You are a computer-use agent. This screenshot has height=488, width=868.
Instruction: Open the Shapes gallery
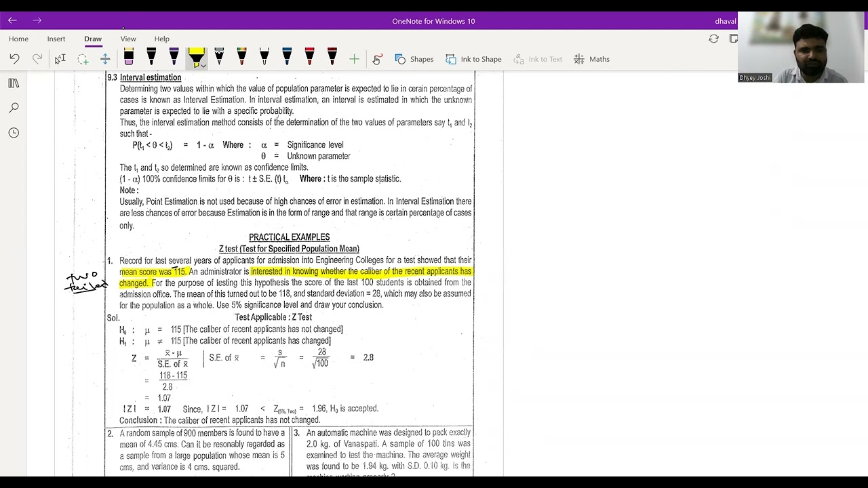(414, 59)
